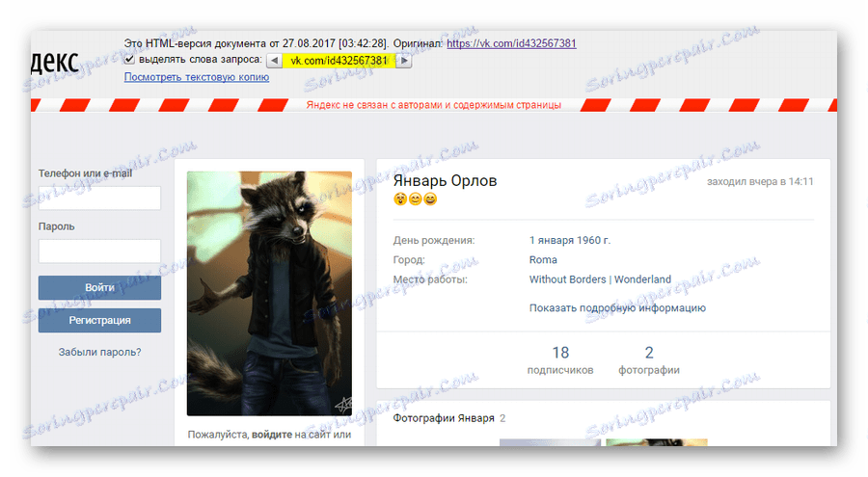Select the 'День рождения:' label
Image resolution: width=868 pixels, height=477 pixels.
[434, 240]
